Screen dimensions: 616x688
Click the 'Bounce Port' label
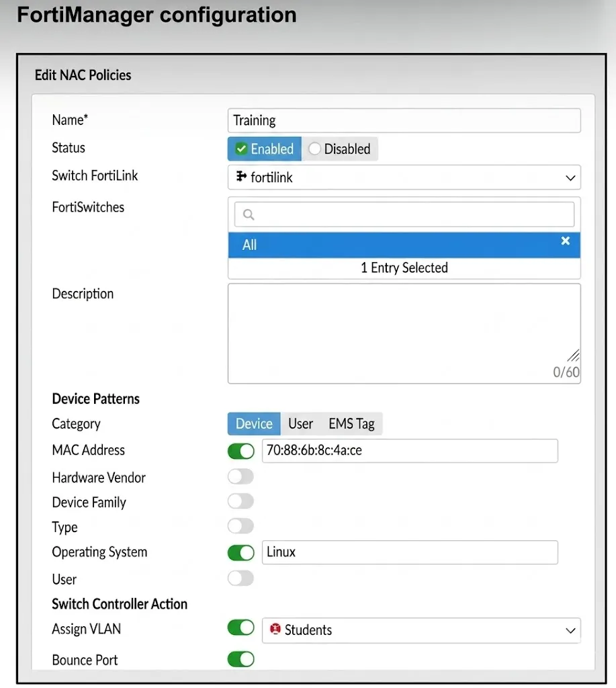point(85,660)
